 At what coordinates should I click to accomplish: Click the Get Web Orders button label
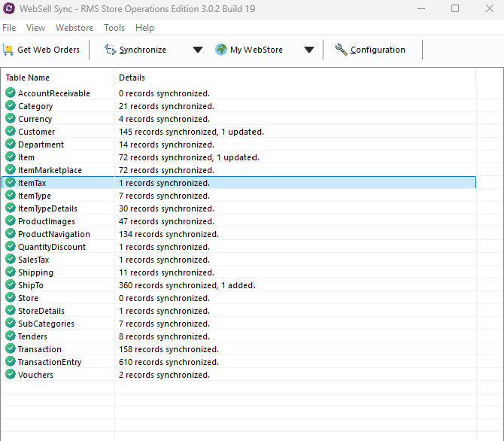tap(49, 50)
